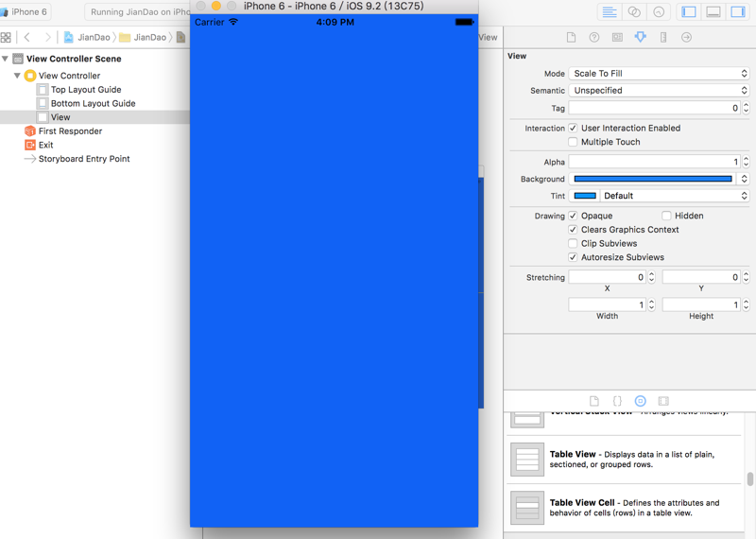Open the Mode Scale To Fill dropdown
This screenshot has height=539, width=756.
(x=659, y=74)
